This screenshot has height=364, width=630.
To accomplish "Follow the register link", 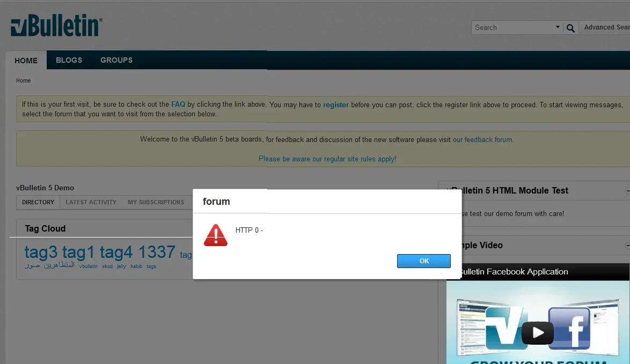I will (336, 105).
